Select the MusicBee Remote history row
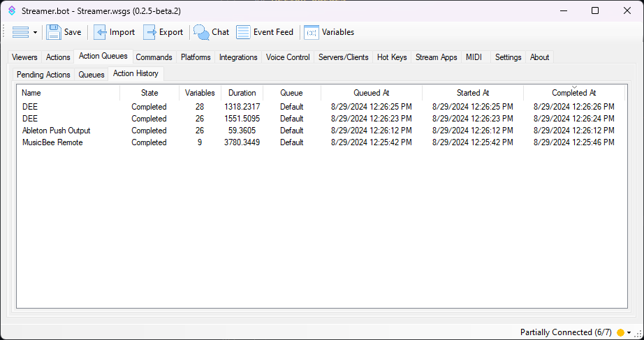This screenshot has width=644, height=340. tap(52, 142)
